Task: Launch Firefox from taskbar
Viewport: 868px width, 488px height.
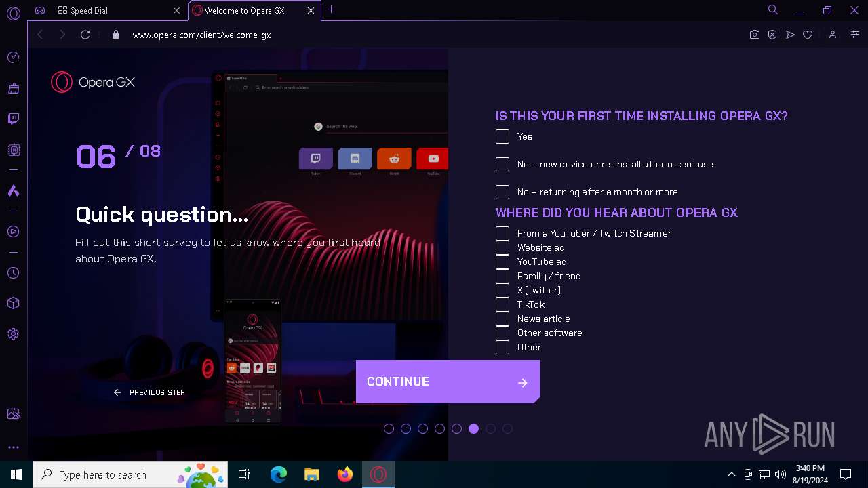Action: pyautogui.click(x=345, y=474)
